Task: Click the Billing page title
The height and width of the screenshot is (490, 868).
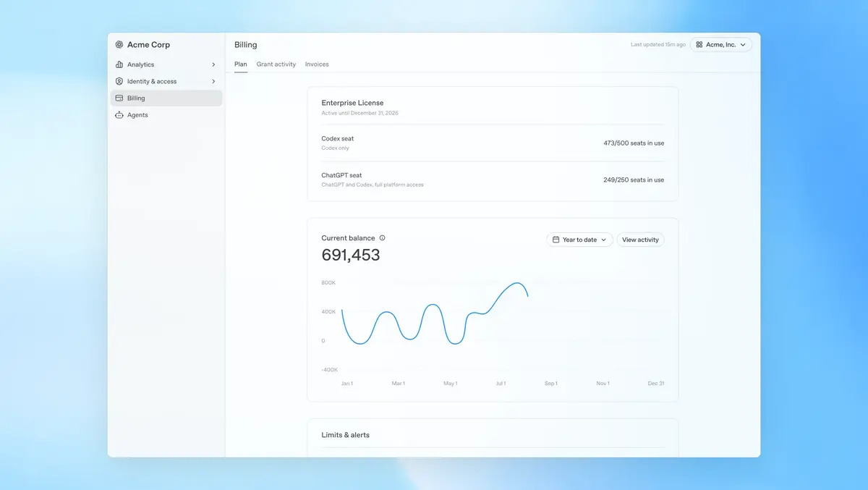Action: coord(245,45)
